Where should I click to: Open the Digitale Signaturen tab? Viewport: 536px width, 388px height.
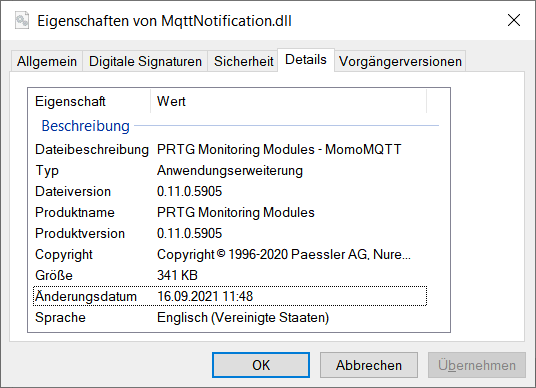point(145,62)
